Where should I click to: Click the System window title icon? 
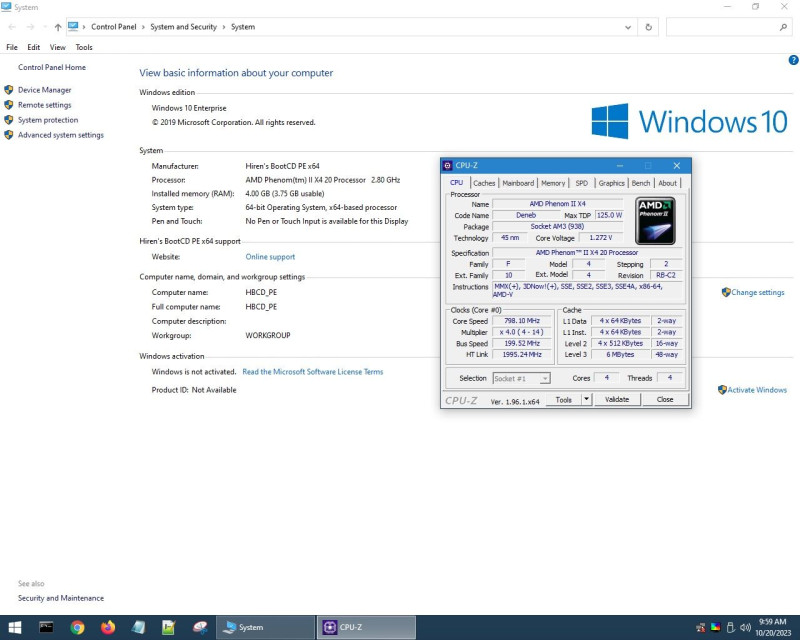(6, 7)
